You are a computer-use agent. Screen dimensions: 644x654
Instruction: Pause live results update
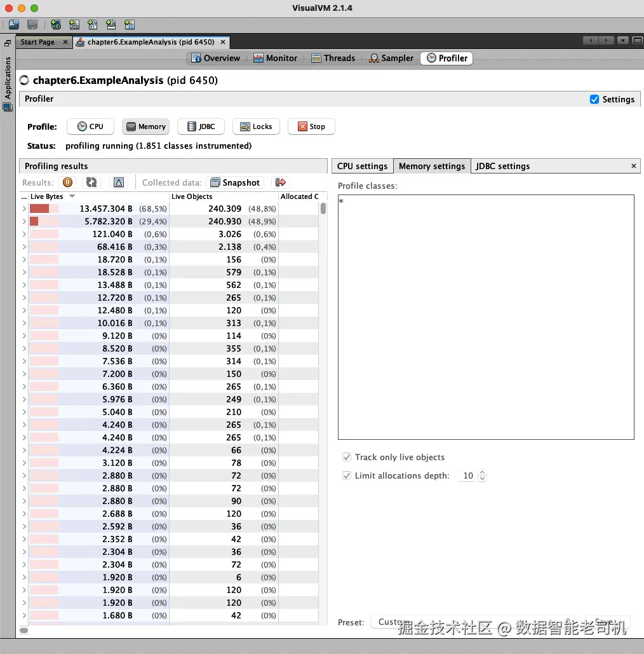tap(67, 182)
